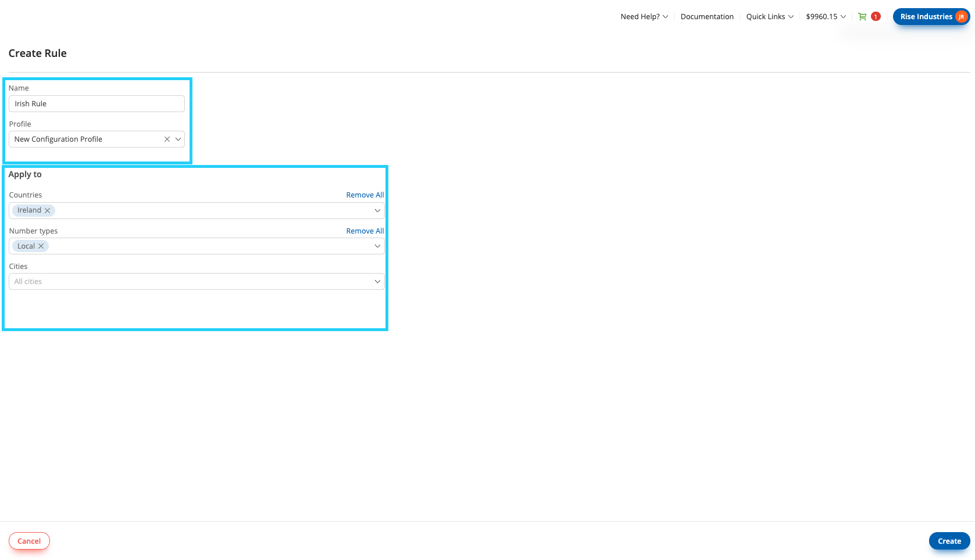Open the Need Help? menu
The width and height of the screenshot is (975, 560).
click(644, 17)
